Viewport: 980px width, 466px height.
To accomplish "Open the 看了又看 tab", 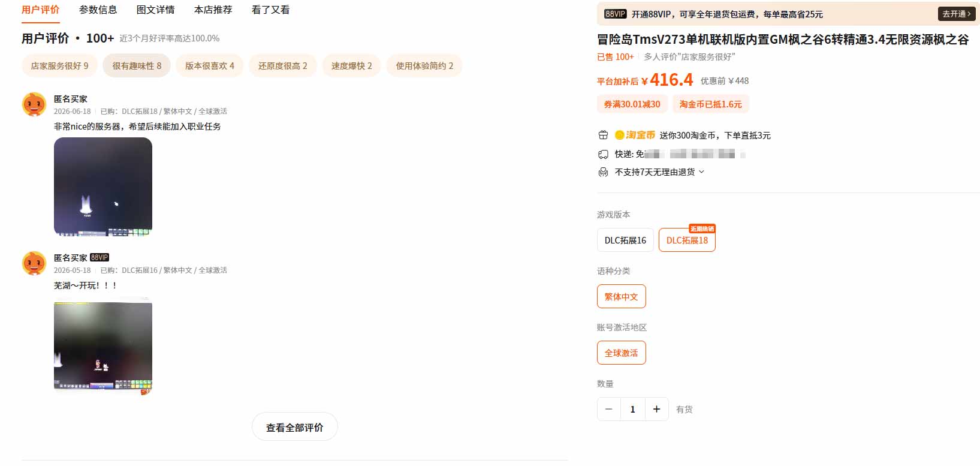I will click(270, 10).
